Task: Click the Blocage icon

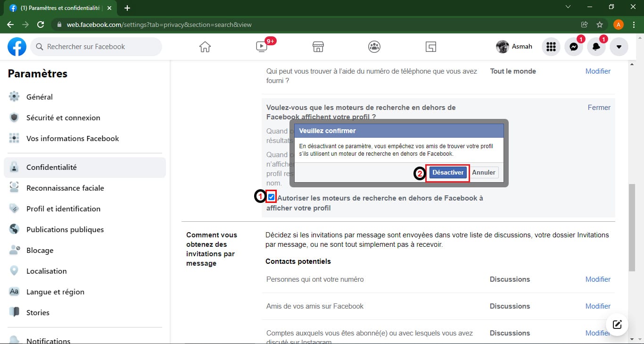Action: point(14,250)
